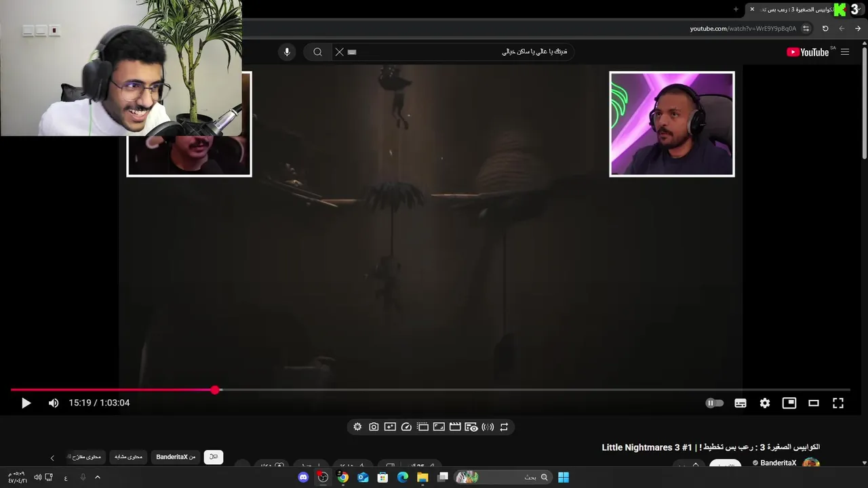Open the YouTube hamburger guide menu
Image resolution: width=868 pixels, height=488 pixels.
[x=845, y=52]
